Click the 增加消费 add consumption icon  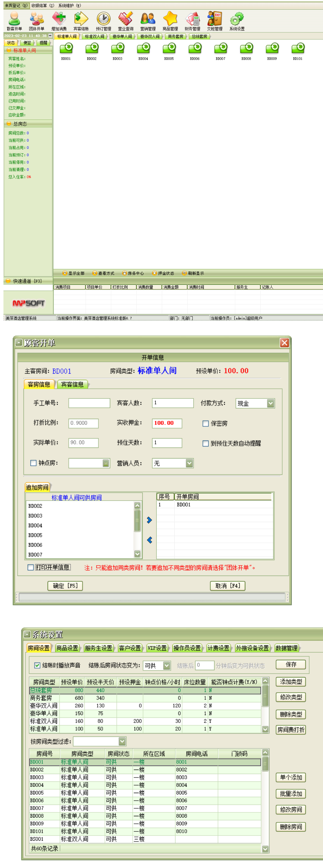[x=59, y=19]
